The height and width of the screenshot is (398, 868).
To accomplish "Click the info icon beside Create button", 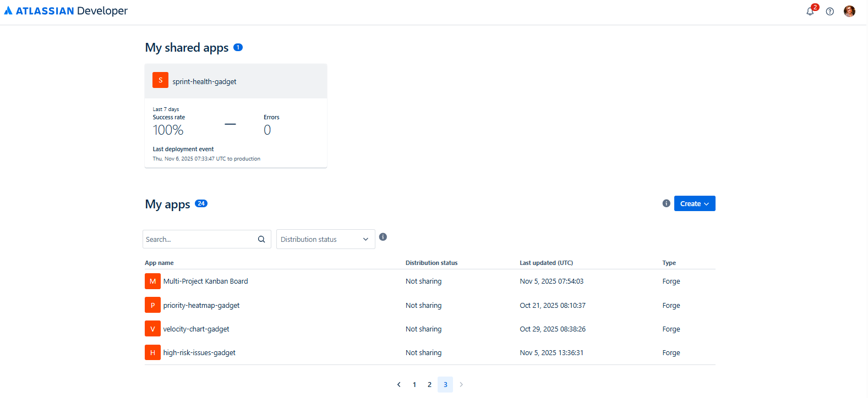I will 666,203.
